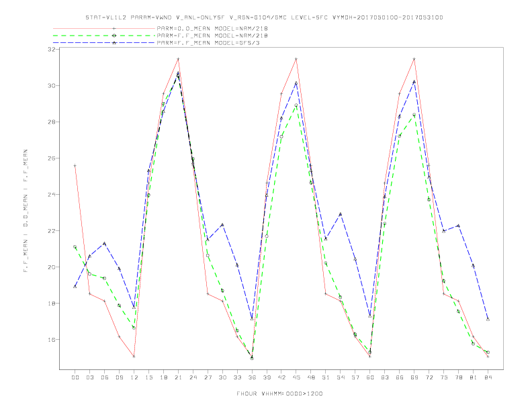Click the x-axis tick label 72
The image size is (532, 411).
(x=429, y=377)
